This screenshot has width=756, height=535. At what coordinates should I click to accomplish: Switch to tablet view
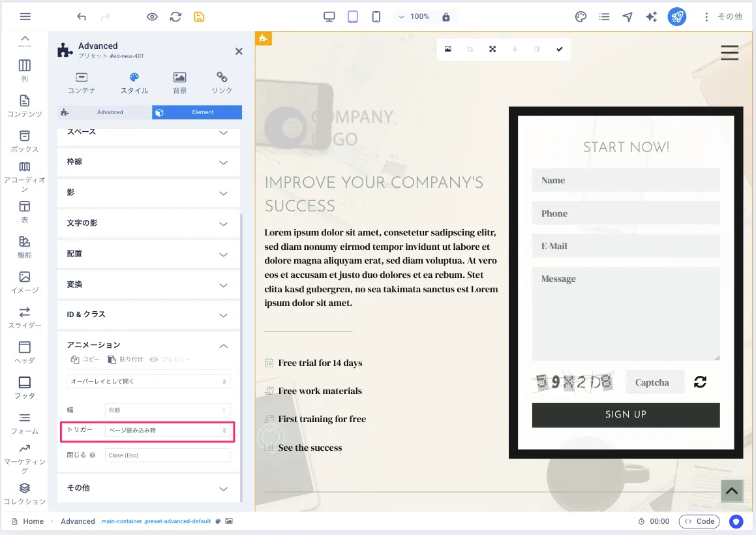click(x=353, y=17)
